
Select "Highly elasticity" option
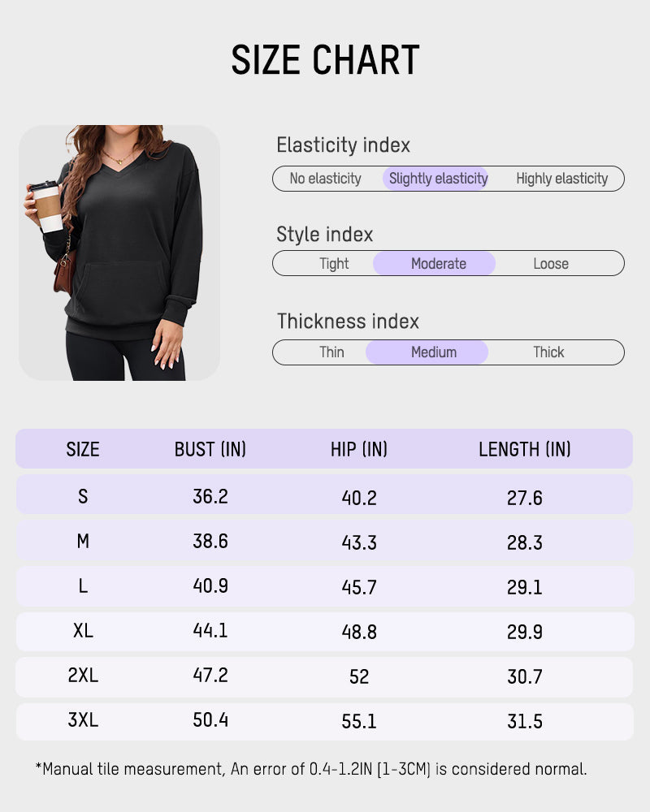pyautogui.click(x=561, y=179)
